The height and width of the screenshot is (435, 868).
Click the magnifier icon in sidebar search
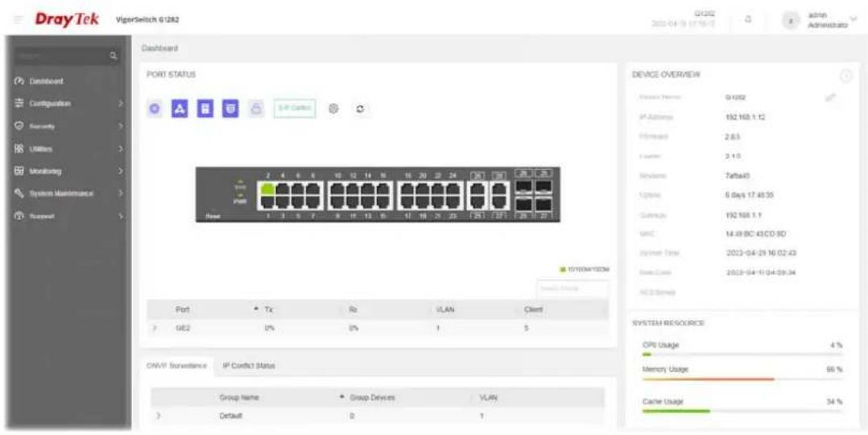(x=114, y=56)
